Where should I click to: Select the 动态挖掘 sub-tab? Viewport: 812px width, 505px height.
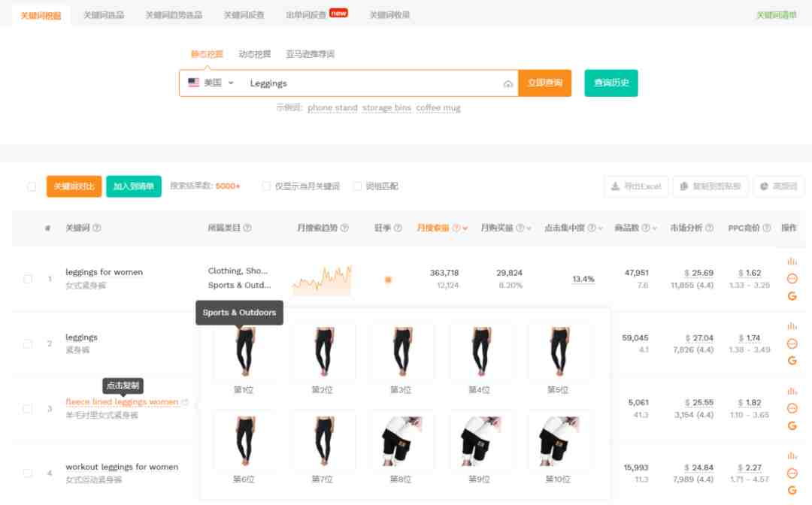[254, 54]
